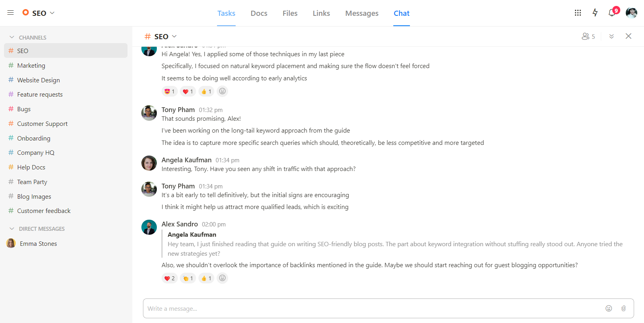
Task: Click Angela Kaufman's avatar
Action: point(149,163)
